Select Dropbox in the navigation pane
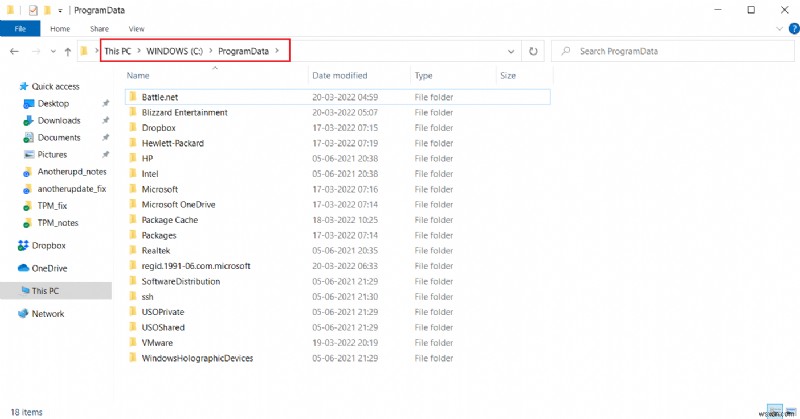800x419 pixels. point(48,245)
